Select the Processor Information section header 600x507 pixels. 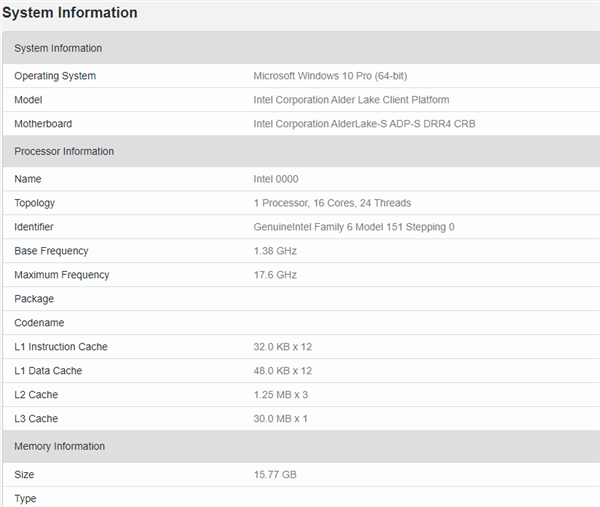tap(64, 151)
